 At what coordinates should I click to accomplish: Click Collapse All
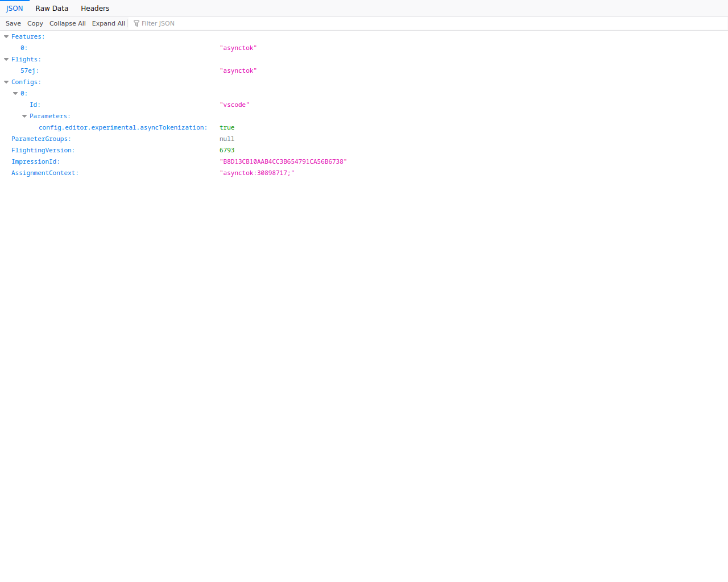click(x=68, y=23)
